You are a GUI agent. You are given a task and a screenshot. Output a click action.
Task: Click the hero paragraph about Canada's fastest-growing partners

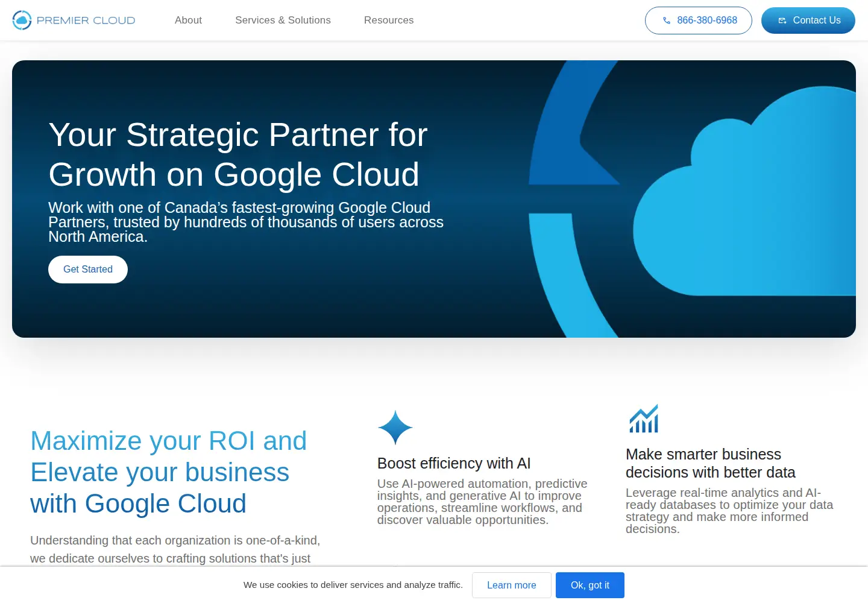pos(246,222)
